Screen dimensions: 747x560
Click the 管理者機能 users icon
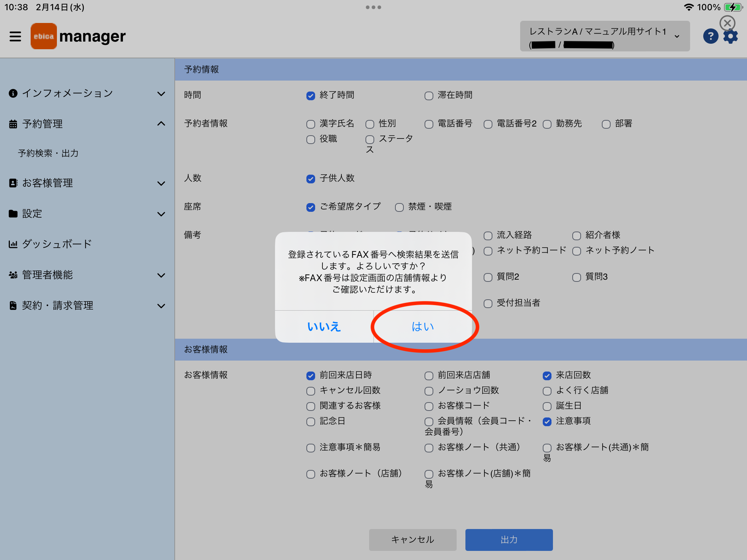pyautogui.click(x=13, y=275)
